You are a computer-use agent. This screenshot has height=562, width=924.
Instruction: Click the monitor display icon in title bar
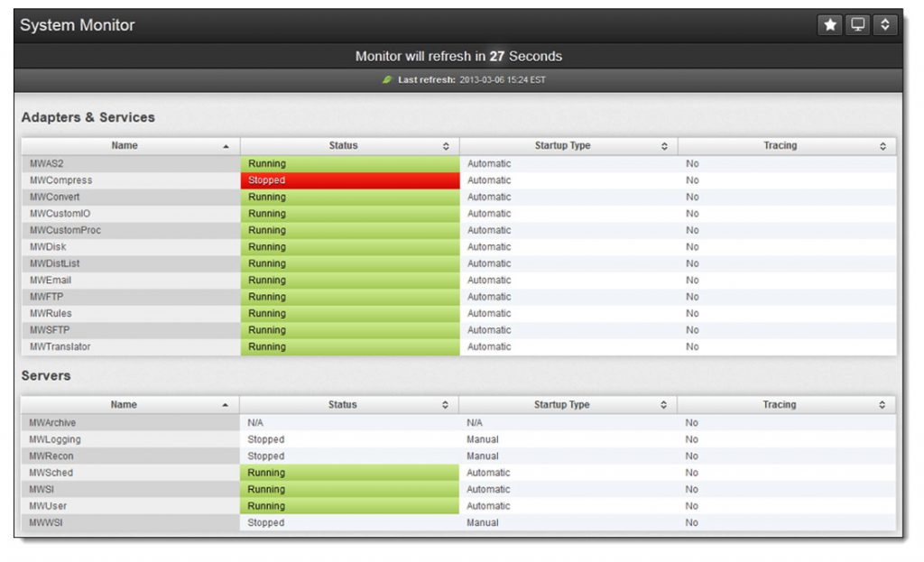(x=857, y=25)
